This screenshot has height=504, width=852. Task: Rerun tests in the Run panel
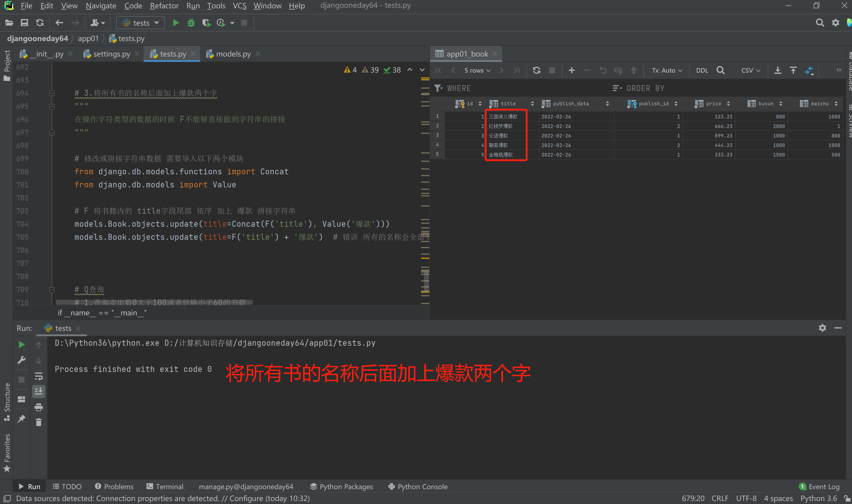tap(21, 345)
